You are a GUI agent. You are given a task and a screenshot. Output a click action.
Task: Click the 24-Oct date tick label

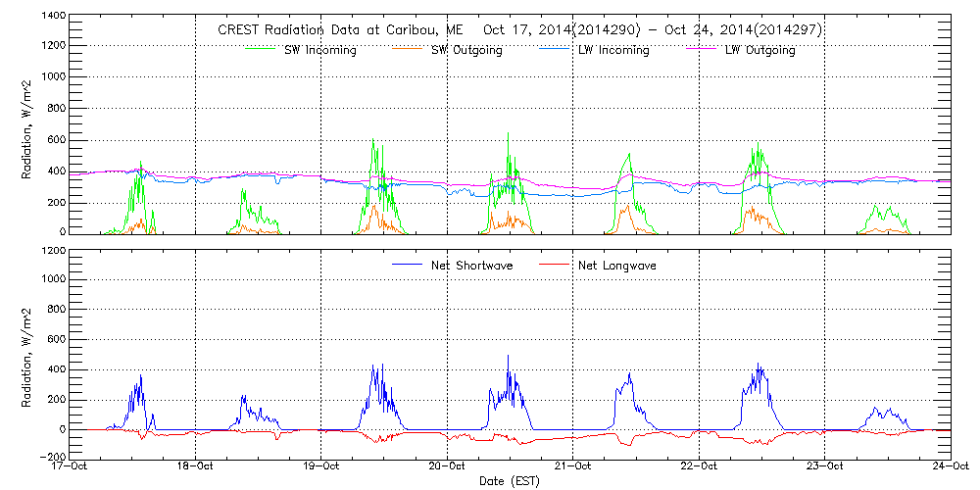pyautogui.click(x=950, y=467)
